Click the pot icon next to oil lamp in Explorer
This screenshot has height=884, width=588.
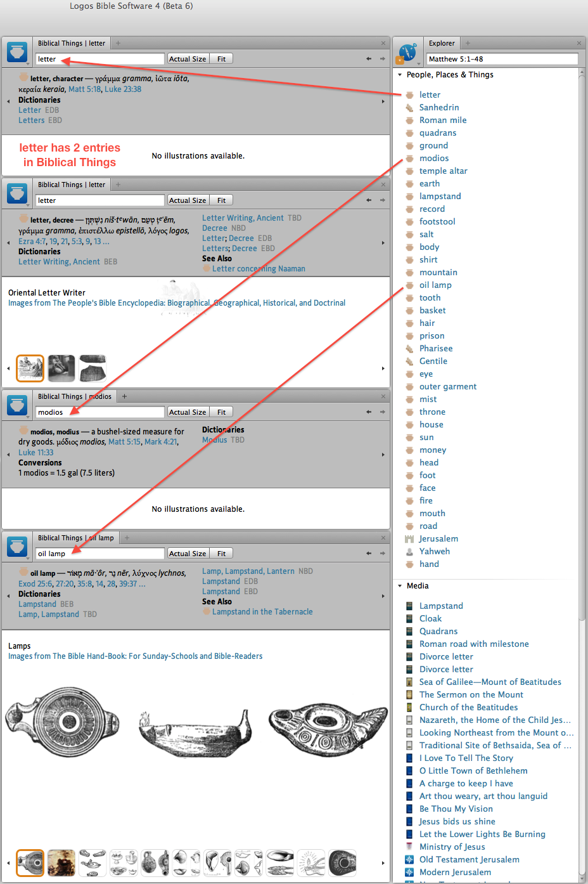[x=409, y=285]
